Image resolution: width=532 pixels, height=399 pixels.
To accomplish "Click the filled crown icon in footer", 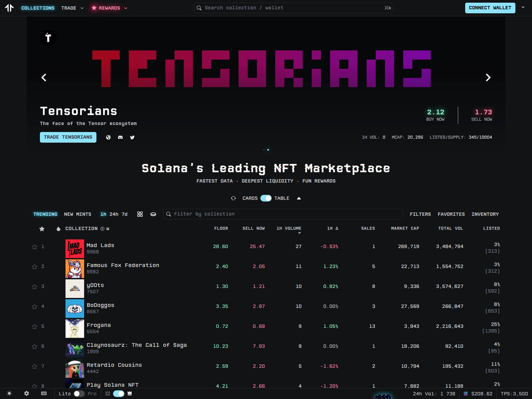I will click(x=130, y=393).
